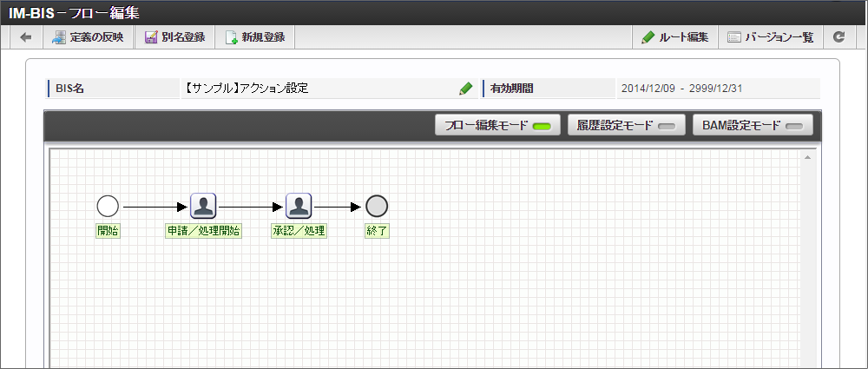Click the 申請/処理開始 node label
This screenshot has height=369, width=868.
coord(203,231)
